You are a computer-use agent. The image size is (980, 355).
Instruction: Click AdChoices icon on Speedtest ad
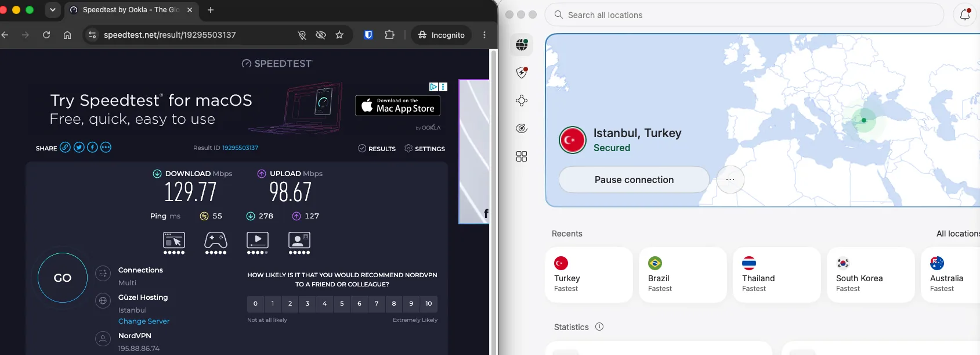click(433, 87)
